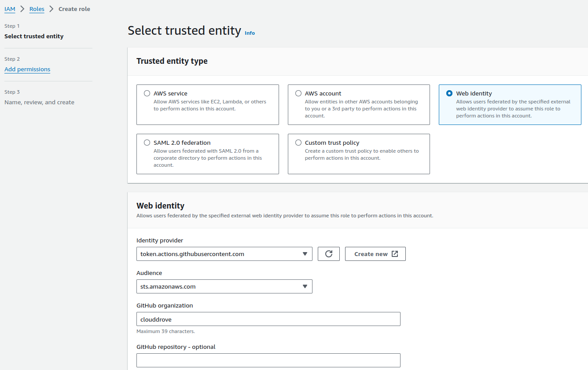Go to the Roles breadcrumb link
This screenshot has height=370, width=588.
pyautogui.click(x=37, y=9)
